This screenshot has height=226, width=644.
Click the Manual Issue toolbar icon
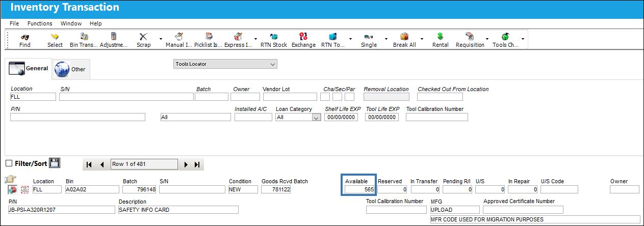[x=179, y=37]
